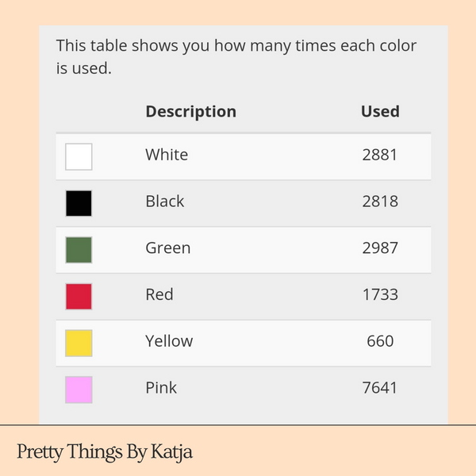The image size is (476, 476).
Task: Pick the Pink color swatch
Action: point(79,390)
